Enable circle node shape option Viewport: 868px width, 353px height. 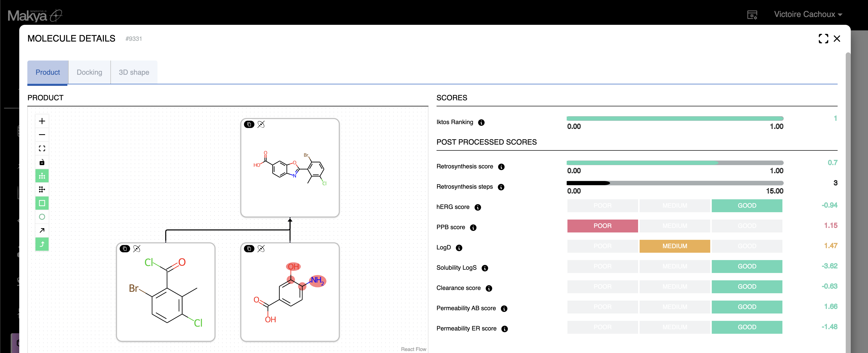click(42, 217)
